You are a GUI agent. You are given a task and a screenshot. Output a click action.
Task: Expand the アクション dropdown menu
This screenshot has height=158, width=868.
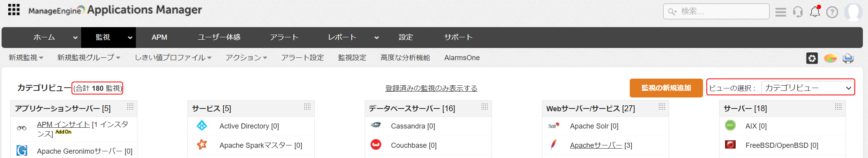[x=246, y=58]
